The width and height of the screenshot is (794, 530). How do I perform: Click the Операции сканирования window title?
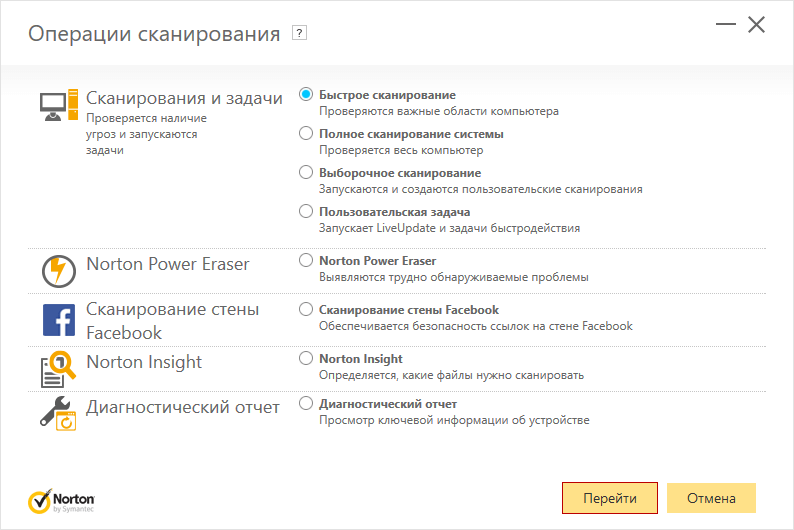(x=154, y=34)
